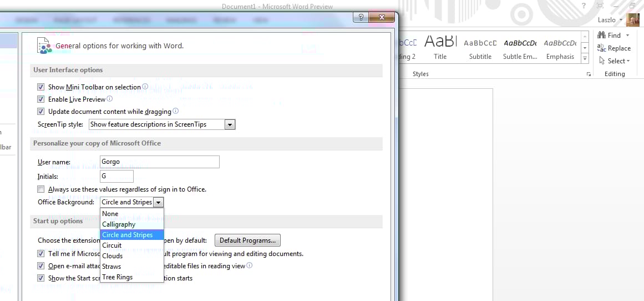The height and width of the screenshot is (301, 644).
Task: Apply the Subtitle style
Action: [480, 48]
